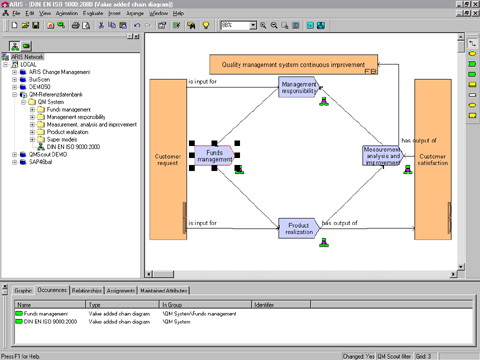Pick the notched green value chain symbol
Viewport: 480px width, 360px height.
(x=472, y=64)
